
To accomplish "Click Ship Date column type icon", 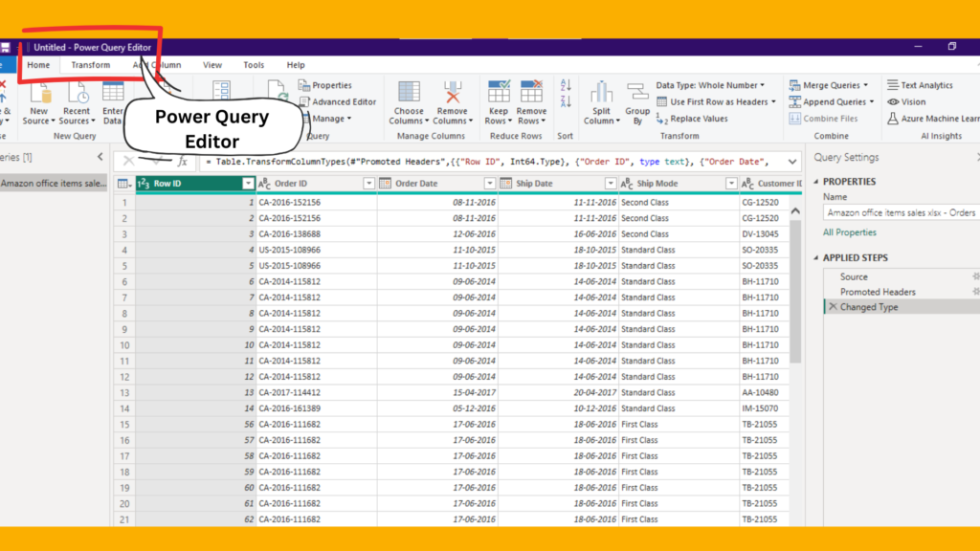I will [x=505, y=184].
